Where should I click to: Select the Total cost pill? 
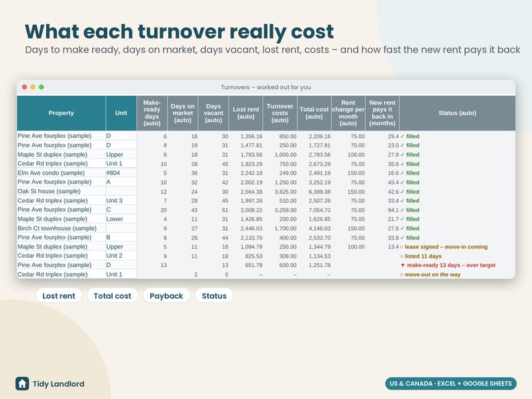tap(113, 296)
